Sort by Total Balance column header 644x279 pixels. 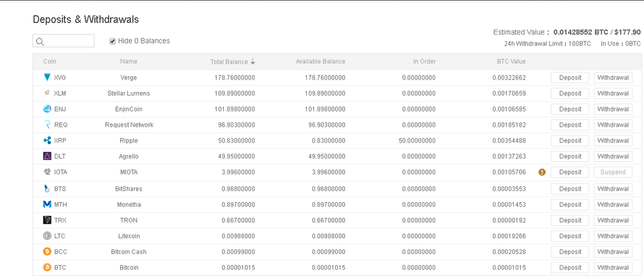[229, 62]
